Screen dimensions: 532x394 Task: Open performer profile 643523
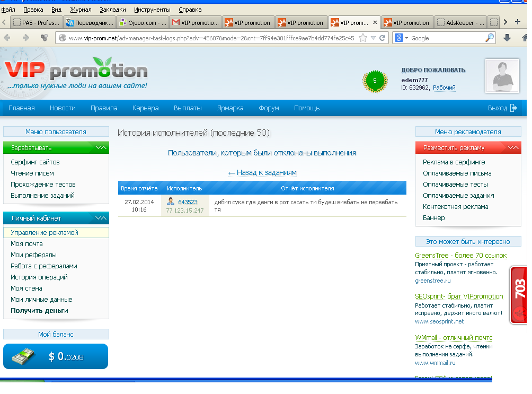pyautogui.click(x=188, y=202)
